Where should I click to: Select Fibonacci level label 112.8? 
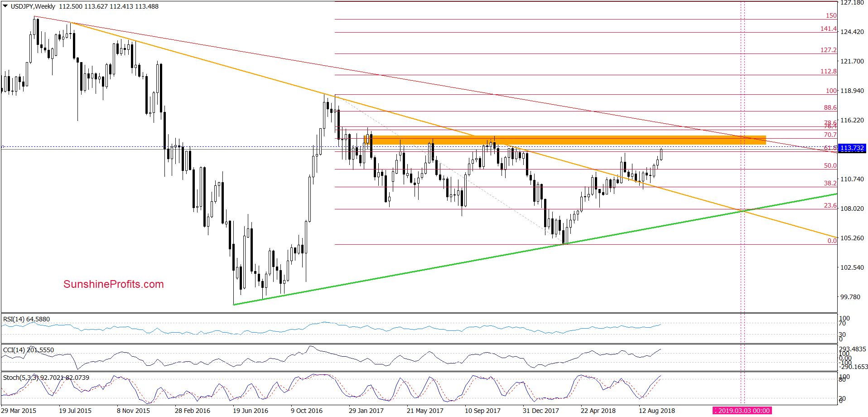click(829, 71)
